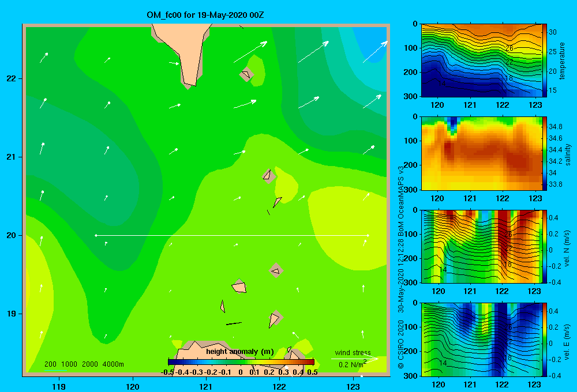This screenshot has height=392, width=577.
Task: Click the '-0.5' tick on height anomaly bar
Action: [x=167, y=372]
